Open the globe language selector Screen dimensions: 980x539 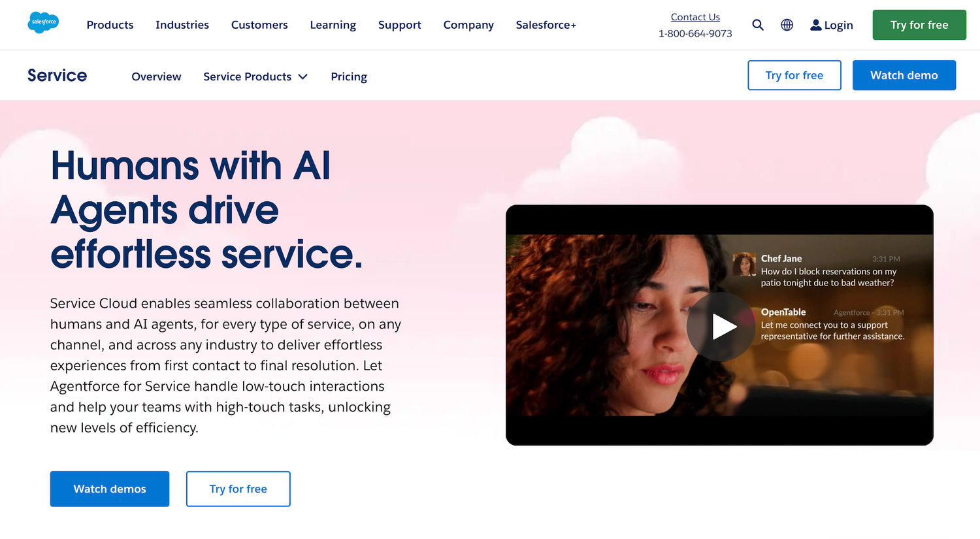point(787,25)
